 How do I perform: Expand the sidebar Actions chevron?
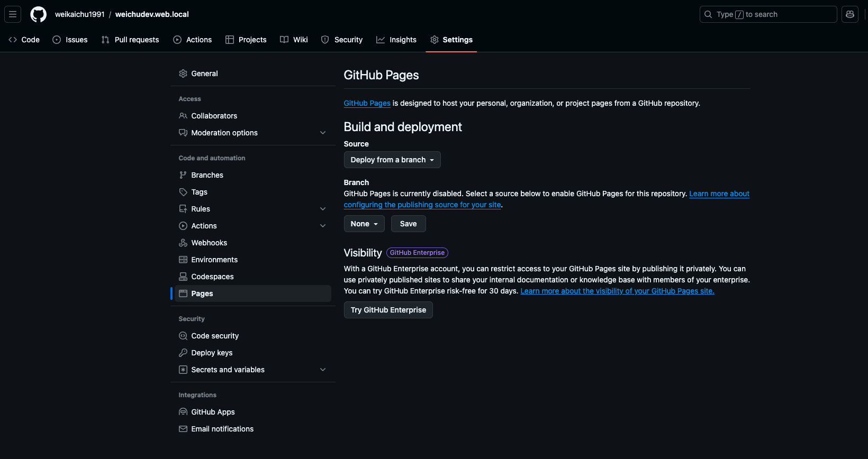(323, 226)
